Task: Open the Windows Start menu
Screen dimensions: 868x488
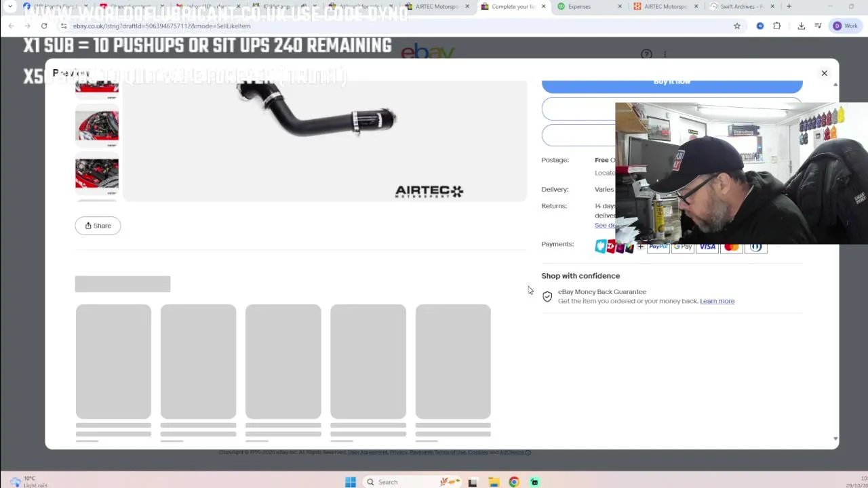Action: click(350, 482)
